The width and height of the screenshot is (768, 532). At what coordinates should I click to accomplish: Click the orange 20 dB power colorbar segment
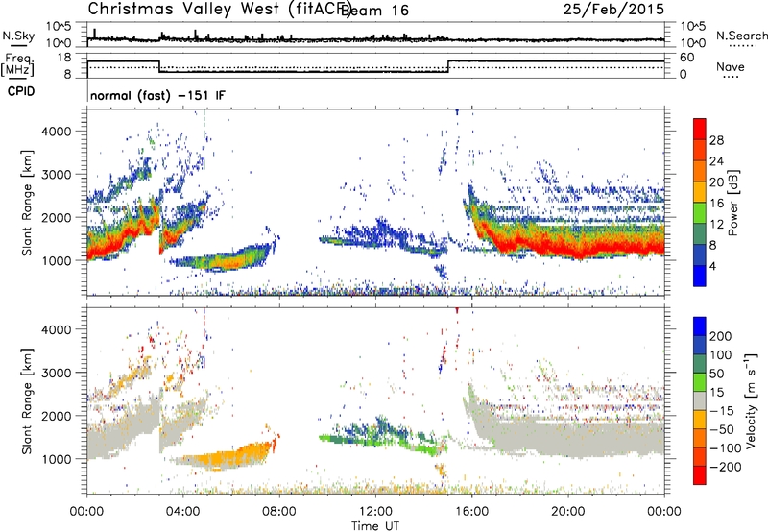pos(700,172)
